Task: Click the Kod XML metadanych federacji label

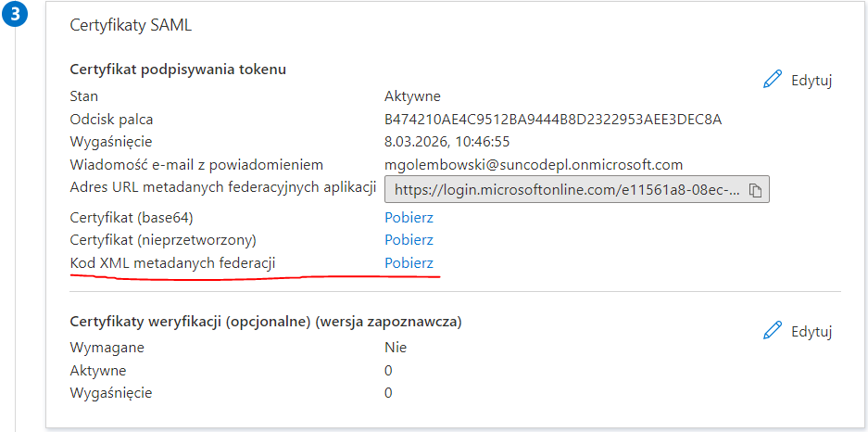Action: point(172,263)
